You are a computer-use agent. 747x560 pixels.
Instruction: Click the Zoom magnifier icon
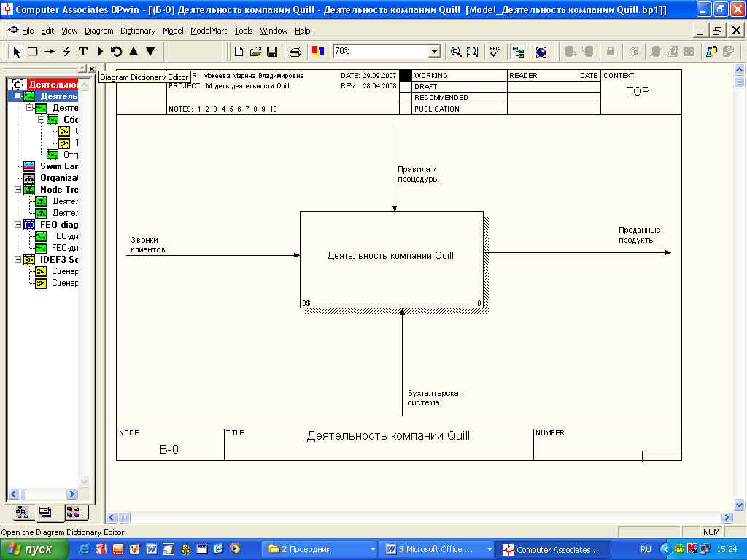pyautogui.click(x=456, y=52)
